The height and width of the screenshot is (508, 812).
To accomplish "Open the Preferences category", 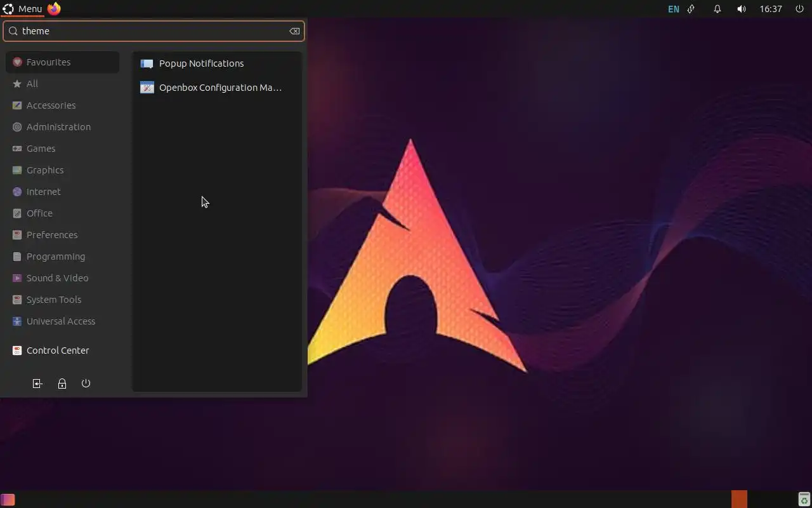I will [x=62, y=235].
